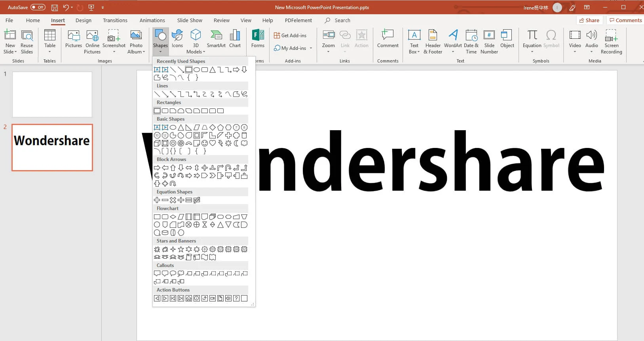The image size is (644, 341).
Task: Collapse the Shapes dropdown gallery
Action: (160, 42)
